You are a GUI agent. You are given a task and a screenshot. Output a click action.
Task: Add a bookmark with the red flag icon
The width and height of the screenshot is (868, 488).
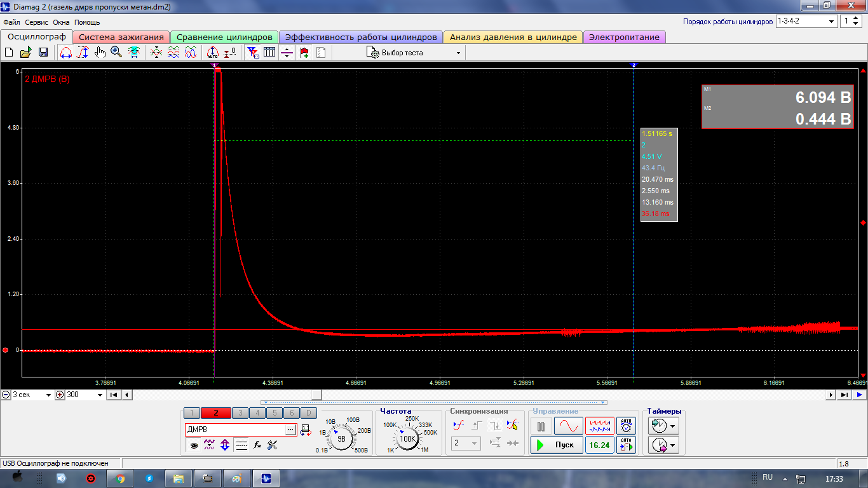tap(304, 53)
